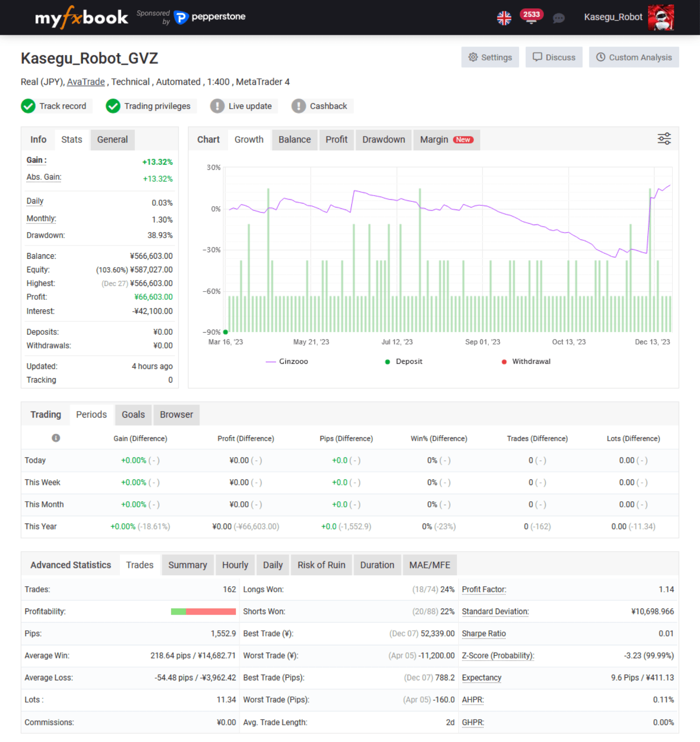Click the ¥66,603.00 Profit value

click(x=154, y=297)
